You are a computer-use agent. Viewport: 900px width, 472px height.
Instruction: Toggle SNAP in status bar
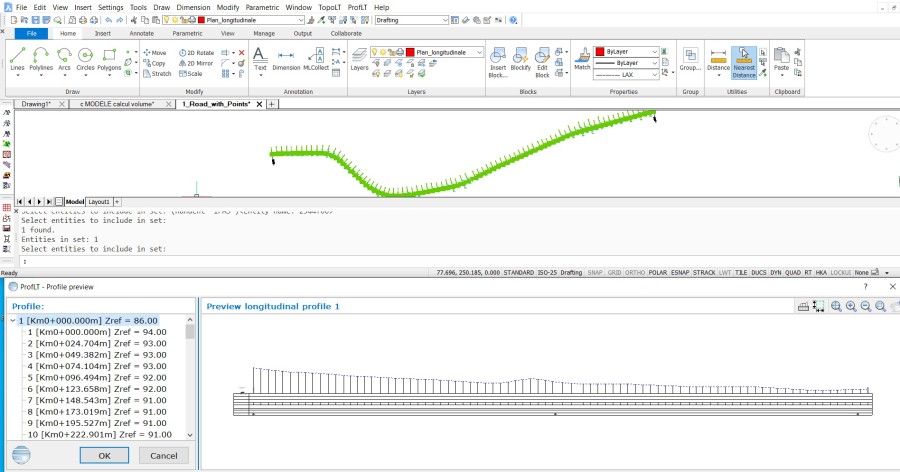pos(595,273)
